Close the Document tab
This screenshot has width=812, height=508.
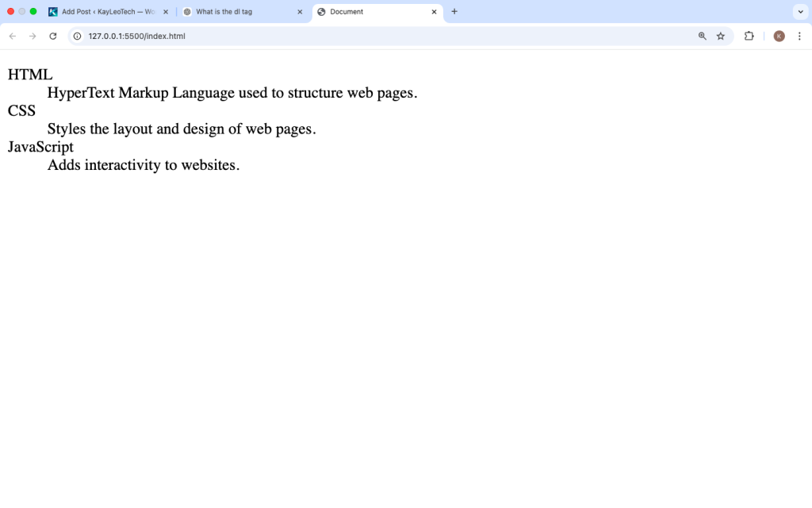coord(434,12)
